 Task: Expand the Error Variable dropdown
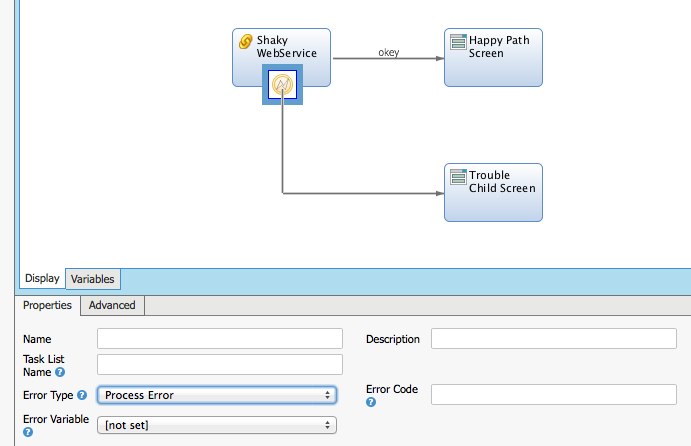pos(216,425)
